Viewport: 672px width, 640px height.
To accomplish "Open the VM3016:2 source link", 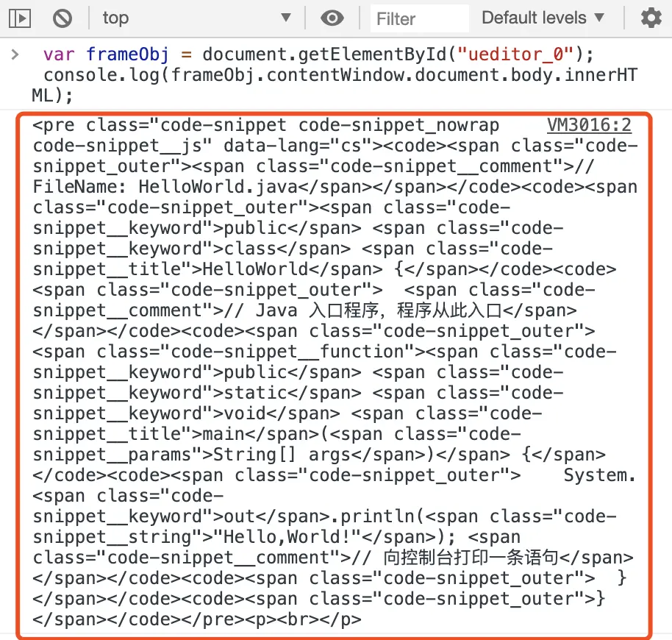I will [x=589, y=125].
